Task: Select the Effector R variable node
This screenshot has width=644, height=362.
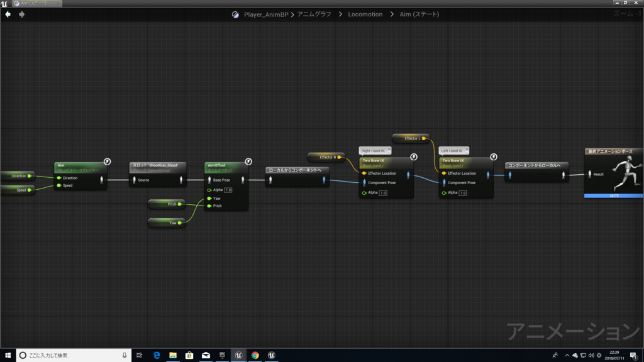Action: tap(326, 157)
